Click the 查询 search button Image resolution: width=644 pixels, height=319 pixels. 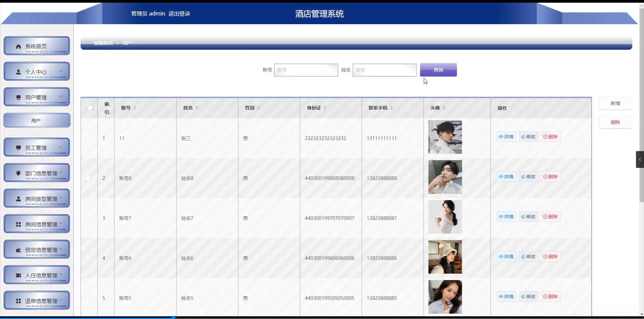pos(438,70)
